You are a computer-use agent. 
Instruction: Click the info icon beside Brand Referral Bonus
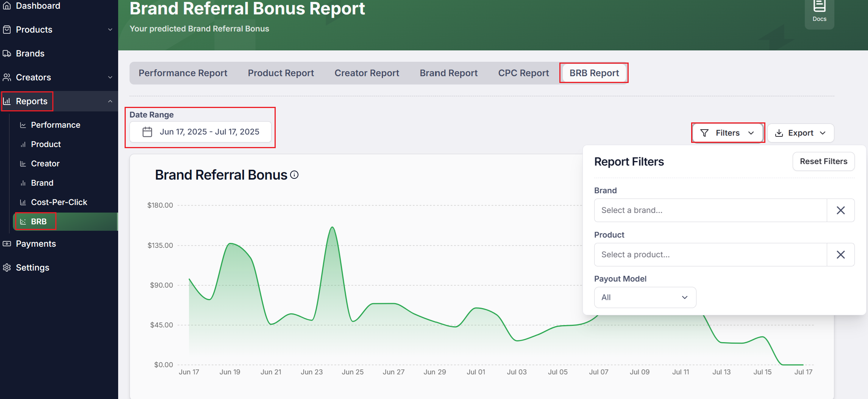294,175
